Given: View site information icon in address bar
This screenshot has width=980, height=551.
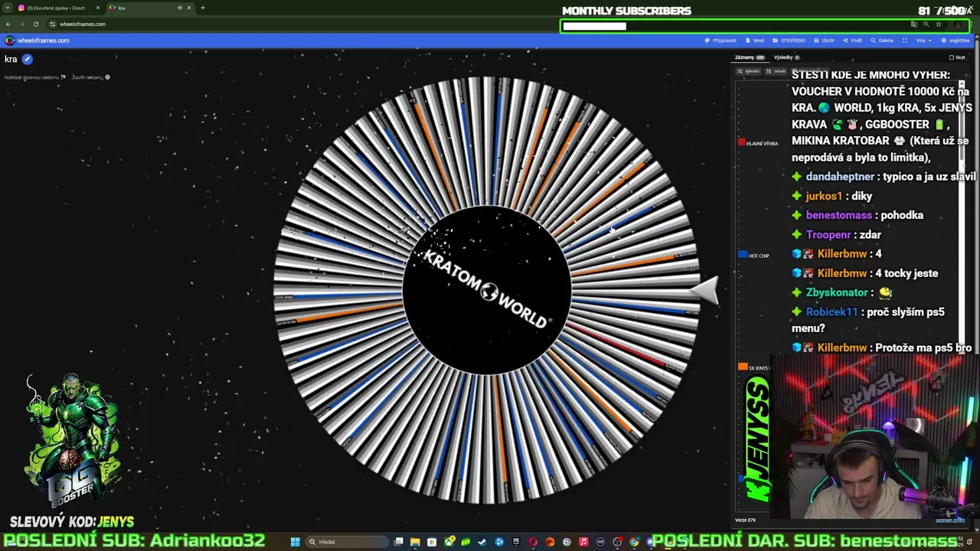Looking at the screenshot, I should (52, 24).
